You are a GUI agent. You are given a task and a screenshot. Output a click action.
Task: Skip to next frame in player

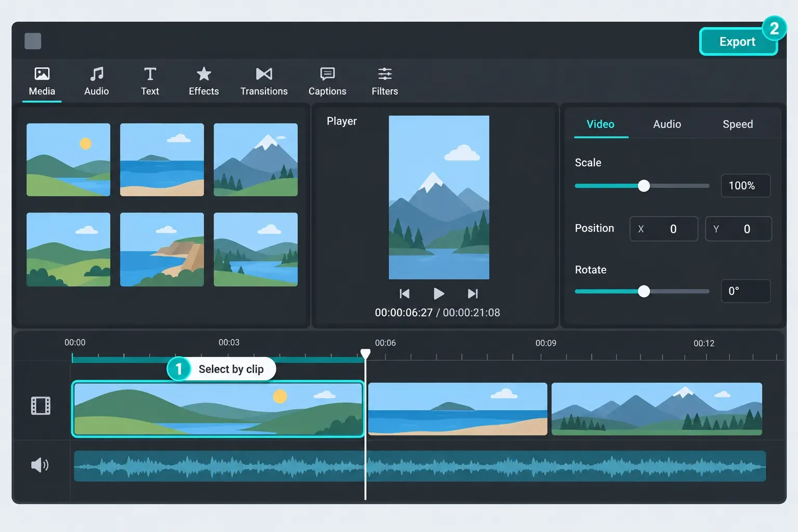tap(473, 294)
